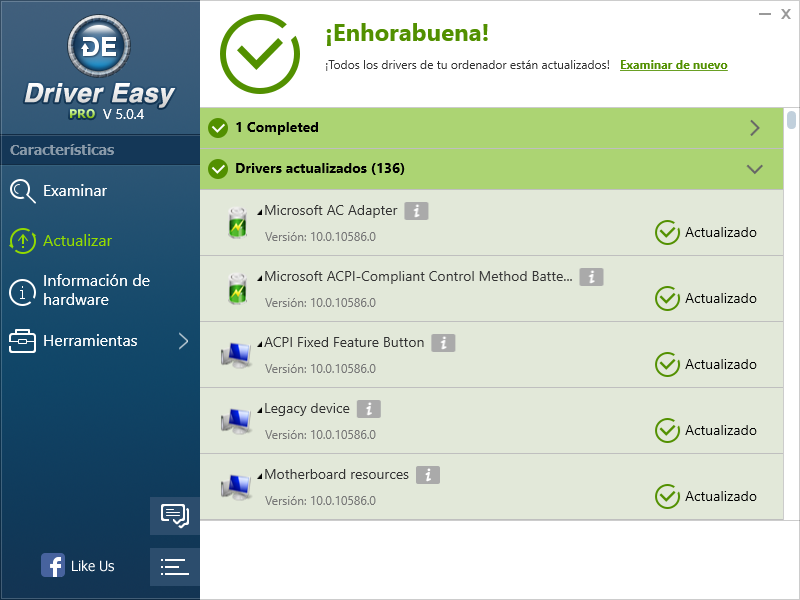Click the large green success checkmark
This screenshot has width=800, height=600.
[x=260, y=54]
